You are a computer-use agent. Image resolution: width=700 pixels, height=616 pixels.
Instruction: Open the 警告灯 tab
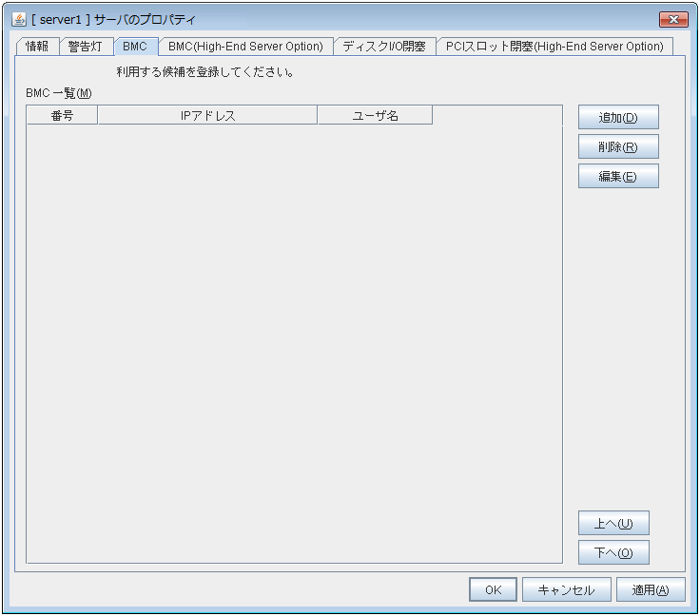pos(86,46)
